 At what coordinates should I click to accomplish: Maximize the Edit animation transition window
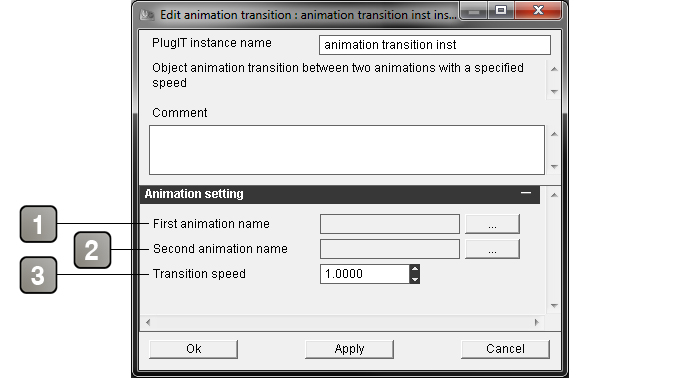pos(501,10)
